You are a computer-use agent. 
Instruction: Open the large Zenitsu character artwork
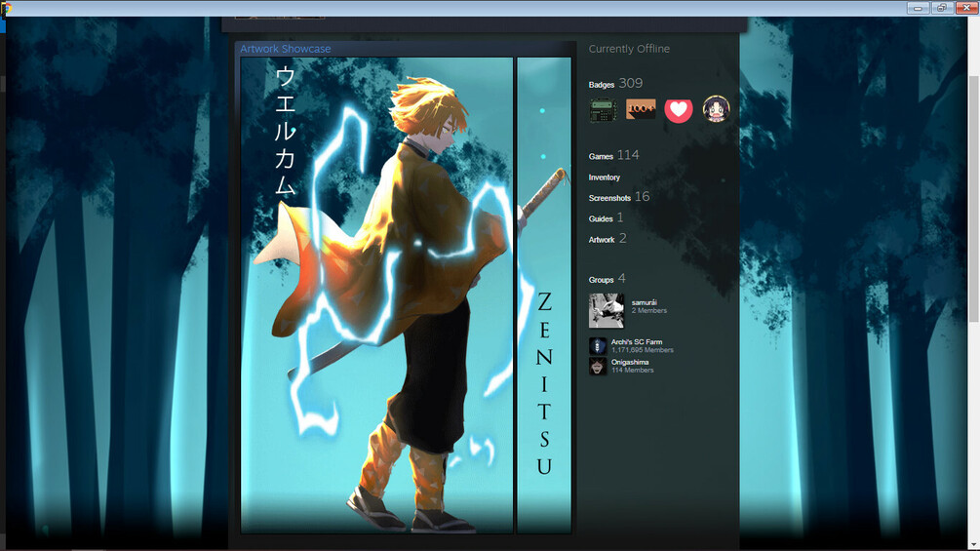pyautogui.click(x=376, y=295)
